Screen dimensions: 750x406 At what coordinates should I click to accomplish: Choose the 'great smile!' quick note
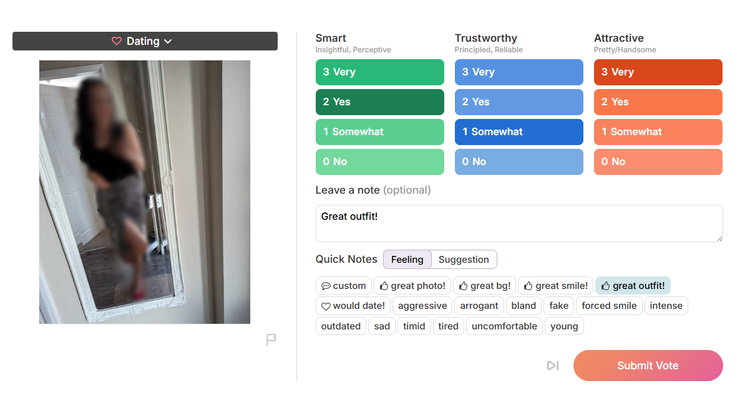point(555,286)
